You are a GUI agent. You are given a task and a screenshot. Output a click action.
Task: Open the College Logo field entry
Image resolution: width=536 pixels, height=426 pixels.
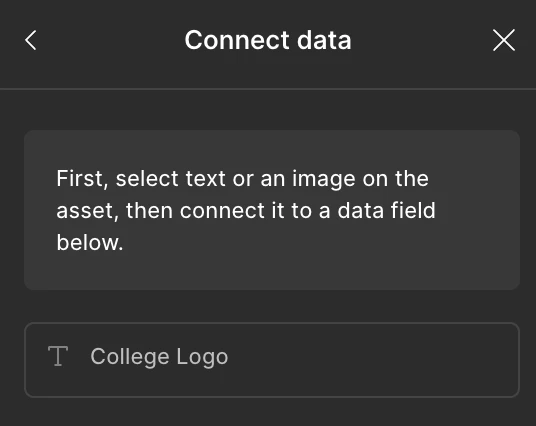tap(272, 360)
